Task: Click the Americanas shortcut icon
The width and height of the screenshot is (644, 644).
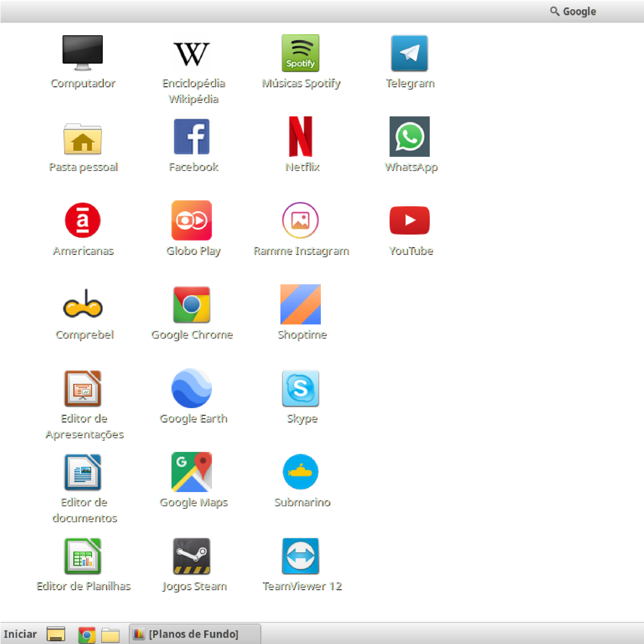Action: [83, 220]
